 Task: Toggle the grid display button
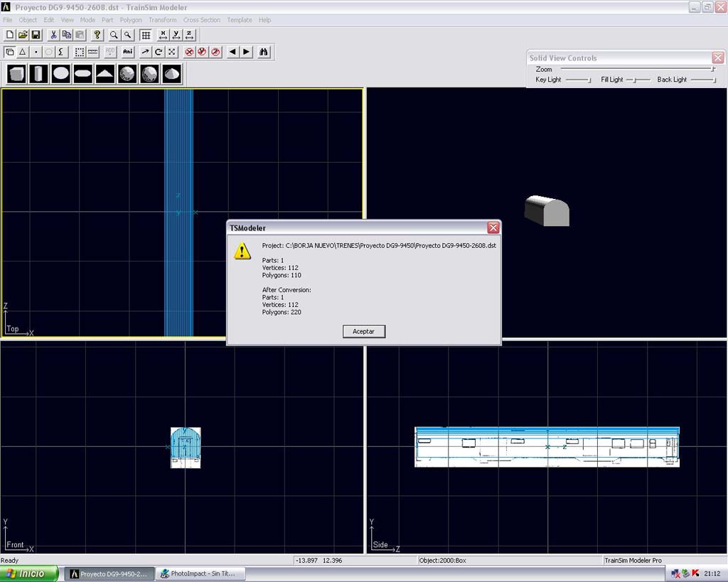coord(146,35)
